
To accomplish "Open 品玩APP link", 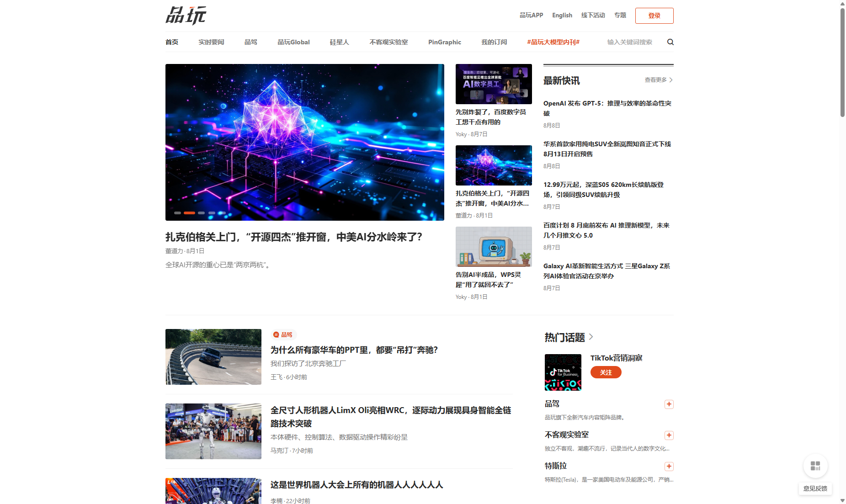I will tap(532, 15).
